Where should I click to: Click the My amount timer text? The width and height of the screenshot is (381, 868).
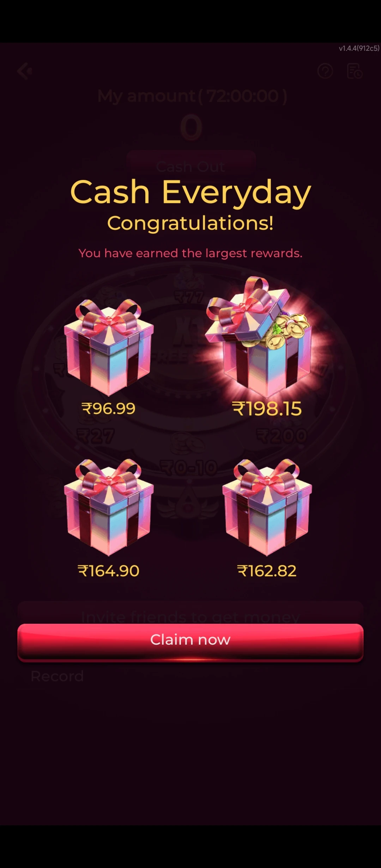tap(192, 96)
